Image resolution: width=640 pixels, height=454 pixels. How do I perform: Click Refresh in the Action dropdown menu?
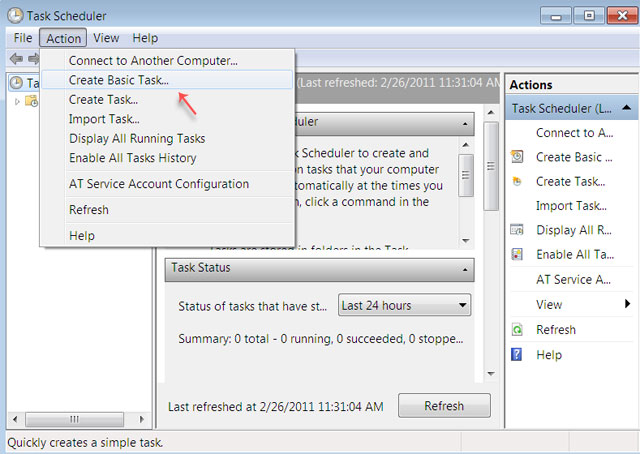(167, 210)
